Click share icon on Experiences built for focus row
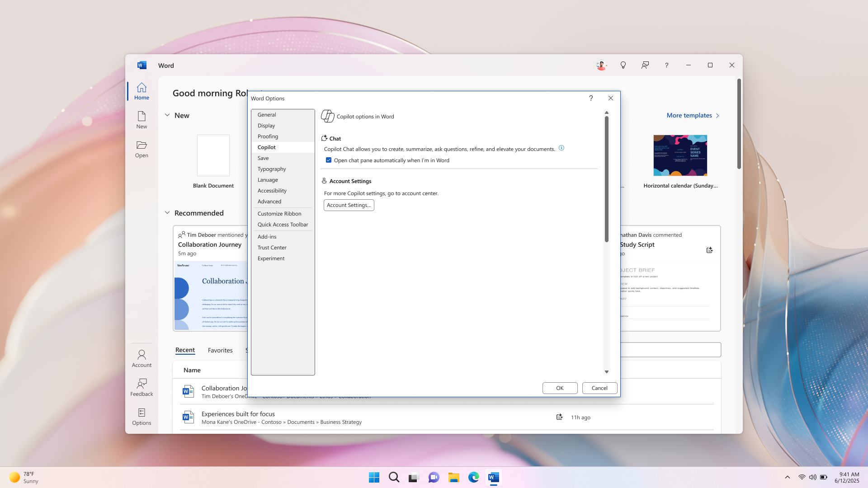The image size is (868, 488). coord(559,417)
